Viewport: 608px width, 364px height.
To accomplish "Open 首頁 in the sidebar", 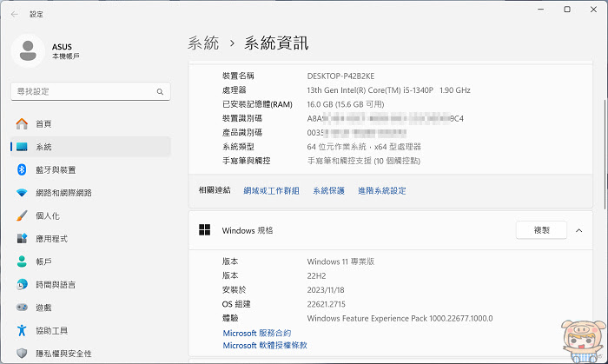I will coord(90,123).
